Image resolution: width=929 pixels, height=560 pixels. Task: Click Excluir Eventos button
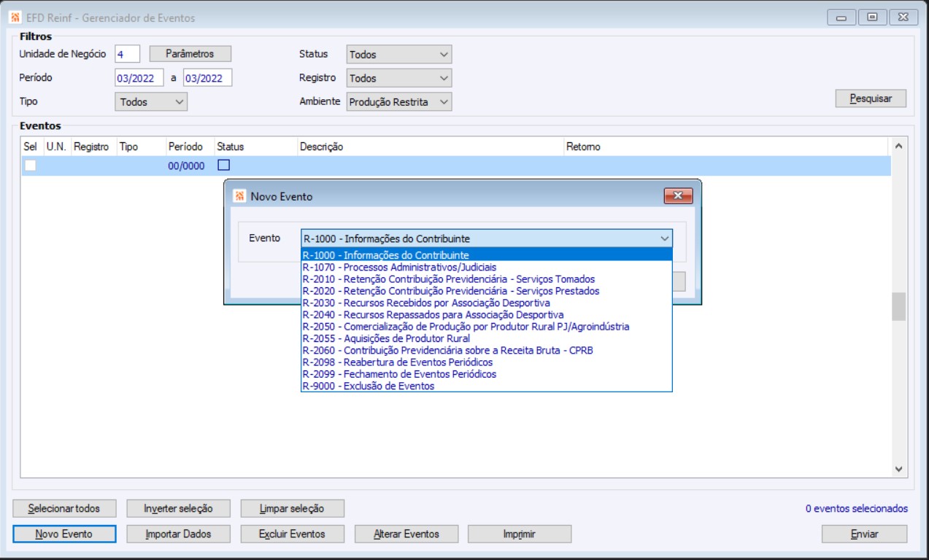pos(292,534)
